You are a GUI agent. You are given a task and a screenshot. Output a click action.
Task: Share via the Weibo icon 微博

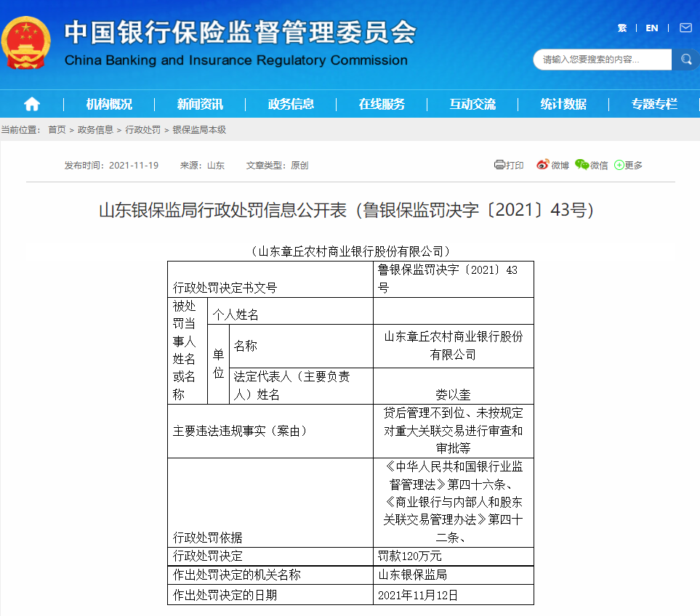tap(552, 165)
